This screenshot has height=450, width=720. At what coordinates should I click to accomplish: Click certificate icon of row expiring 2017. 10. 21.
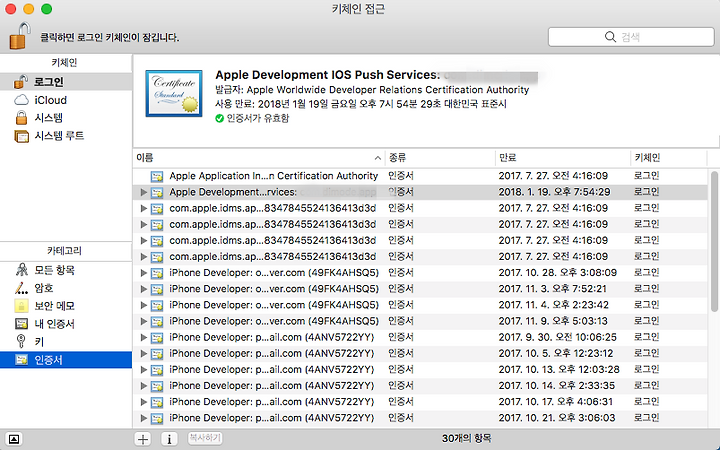pyautogui.click(x=157, y=418)
